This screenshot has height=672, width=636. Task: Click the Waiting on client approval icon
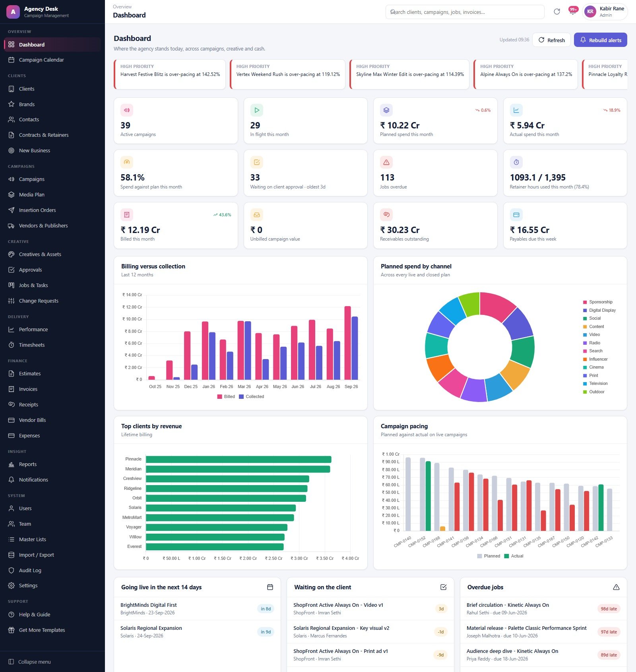257,162
